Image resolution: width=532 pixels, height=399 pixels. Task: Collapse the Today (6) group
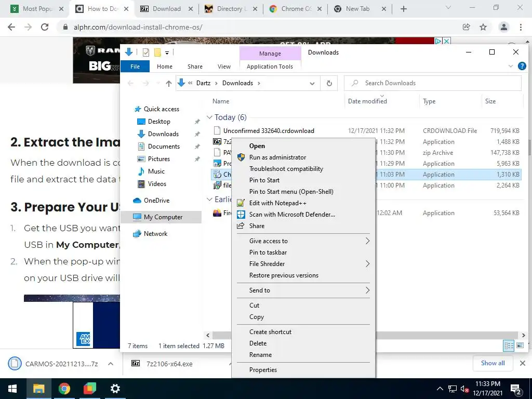tap(209, 117)
